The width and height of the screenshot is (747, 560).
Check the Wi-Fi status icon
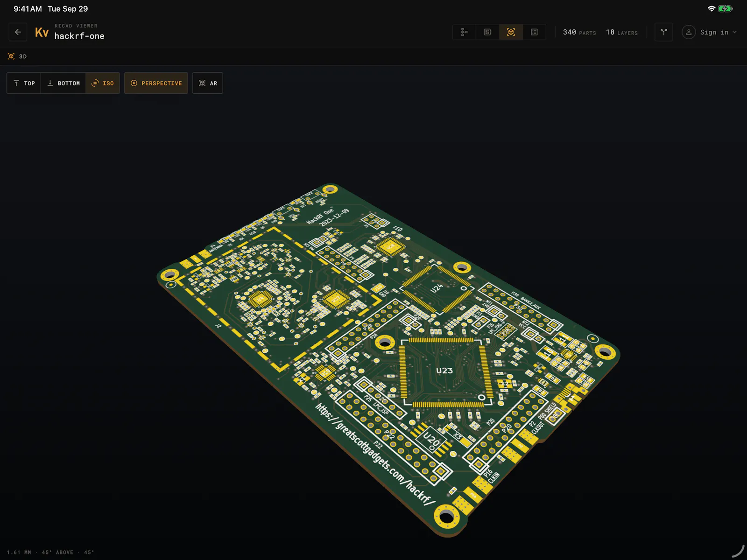point(712,8)
